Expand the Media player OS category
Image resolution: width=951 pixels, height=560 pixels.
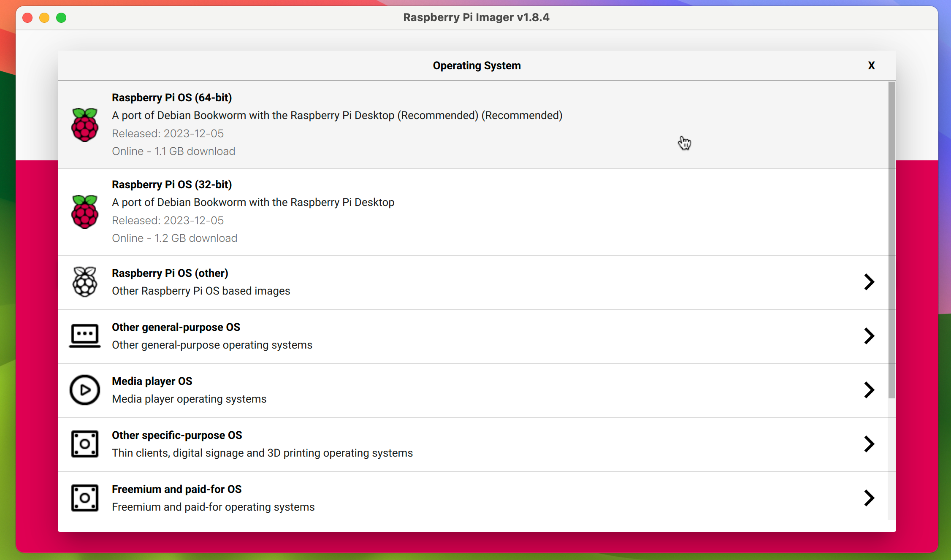(868, 390)
